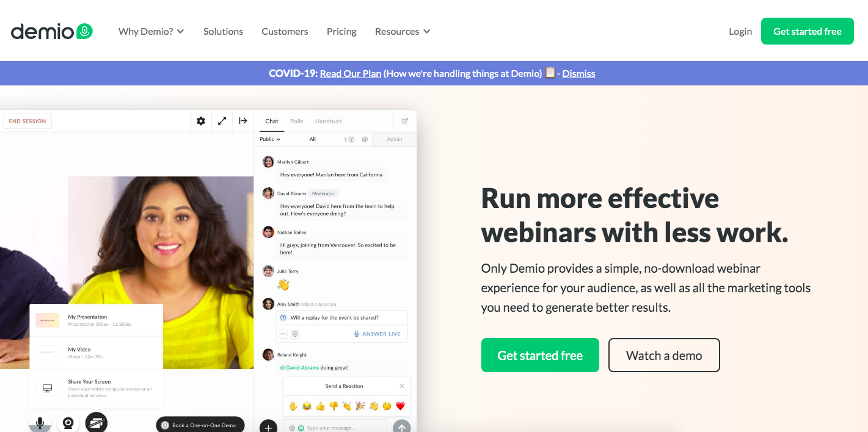
Task: Toggle the webcam button
Action: click(68, 423)
